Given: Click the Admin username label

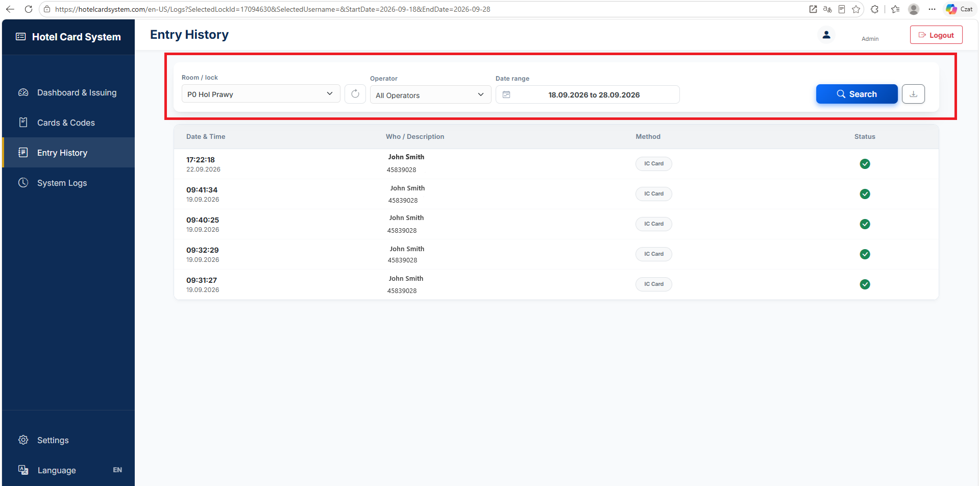Looking at the screenshot, I should (x=870, y=39).
